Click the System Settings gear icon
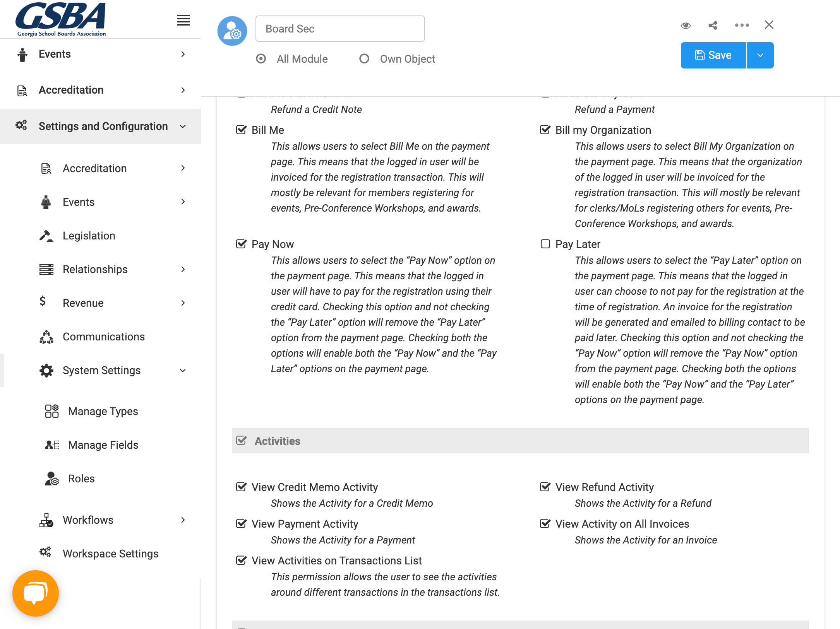 (46, 370)
